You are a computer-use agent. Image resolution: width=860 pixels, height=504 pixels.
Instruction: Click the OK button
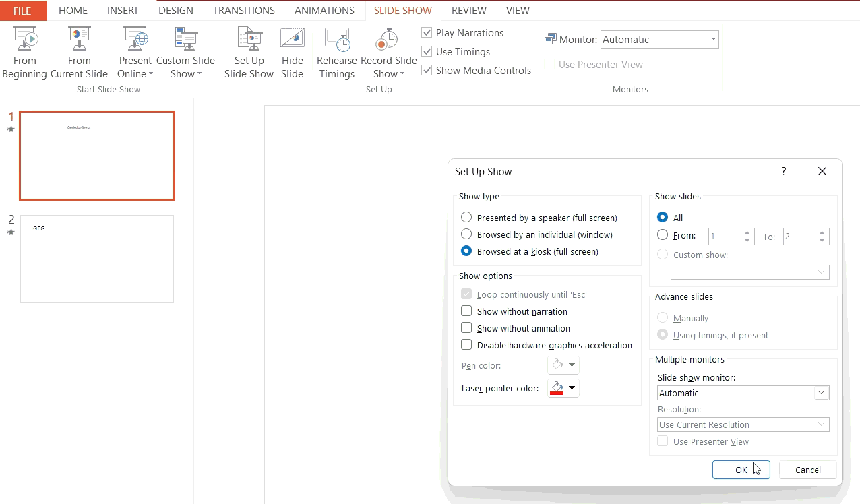(741, 470)
